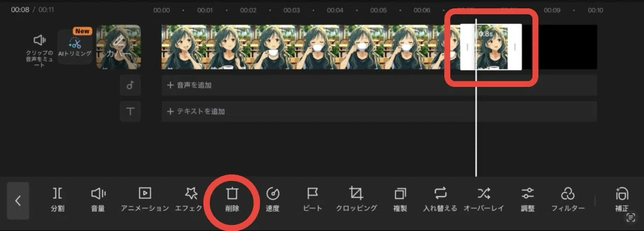
Task: Select the ビート beat flag tool
Action: click(313, 199)
